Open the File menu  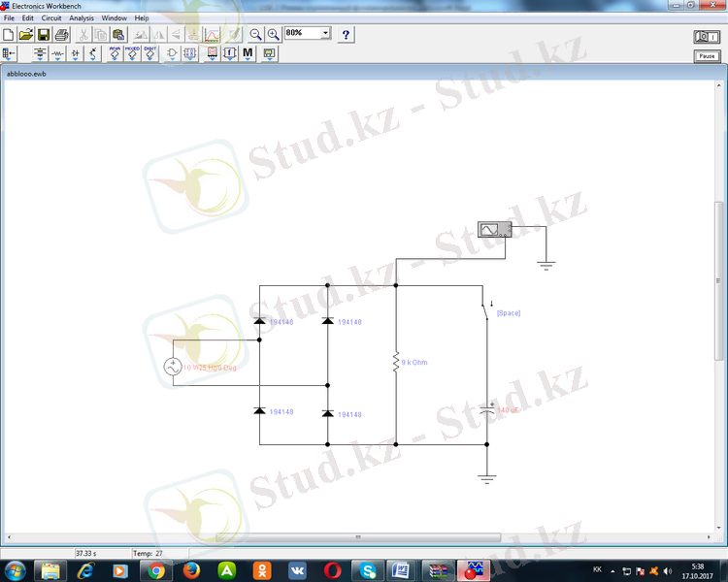click(9, 18)
